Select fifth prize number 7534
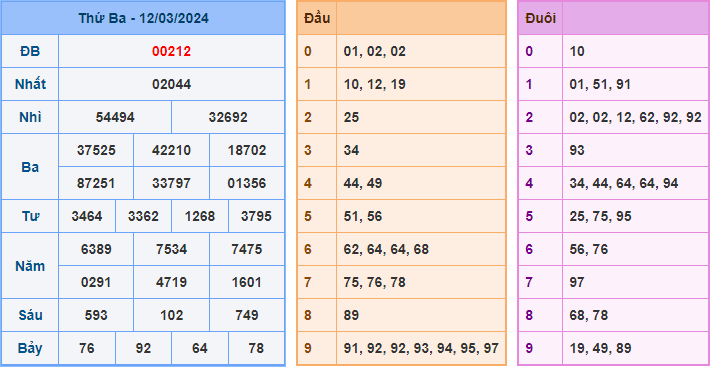The image size is (710, 367). [171, 249]
